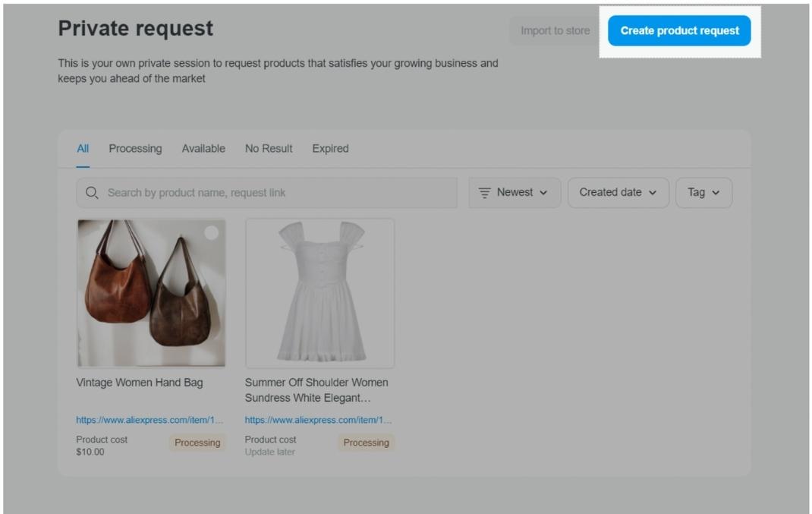The height and width of the screenshot is (514, 812).
Task: Click the Create product request button
Action: (679, 31)
